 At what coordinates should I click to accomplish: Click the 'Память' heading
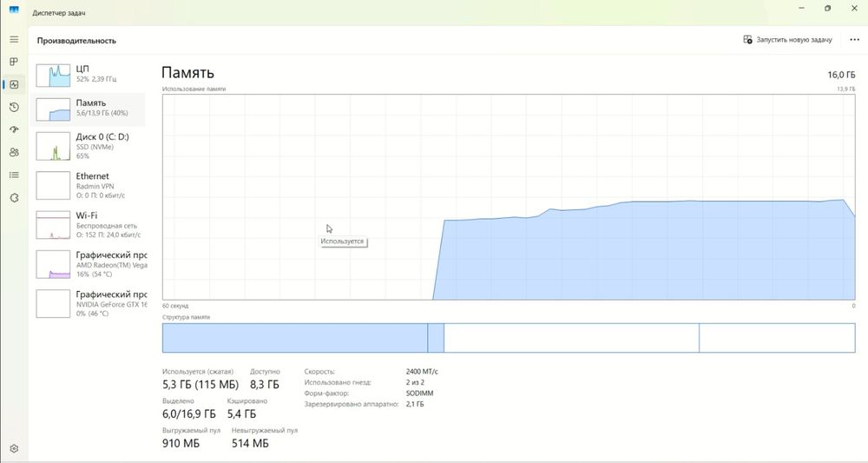tap(187, 73)
